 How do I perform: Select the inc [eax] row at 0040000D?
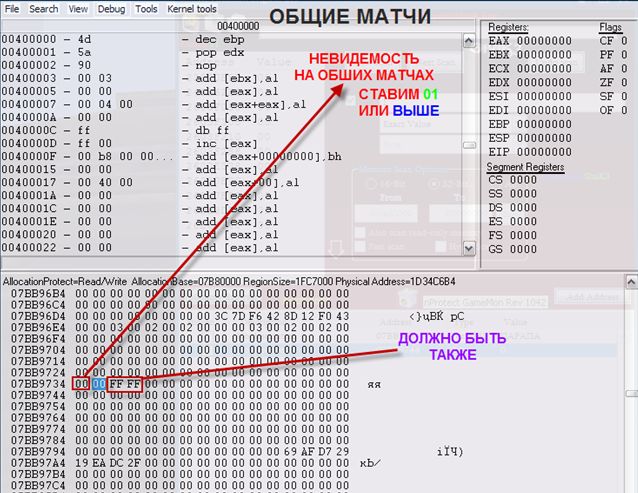232,144
